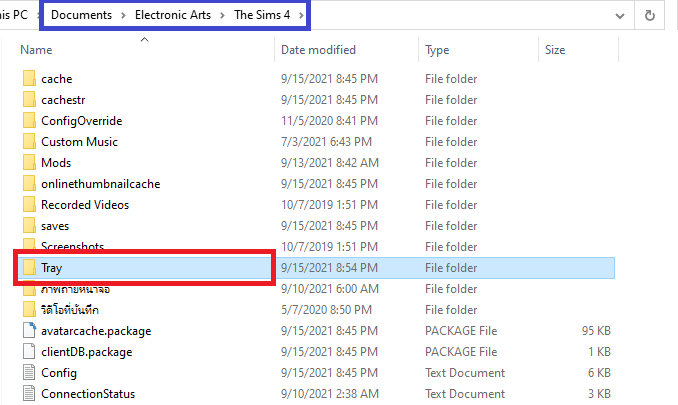Click the ConfigOverride folder icon

[29, 121]
